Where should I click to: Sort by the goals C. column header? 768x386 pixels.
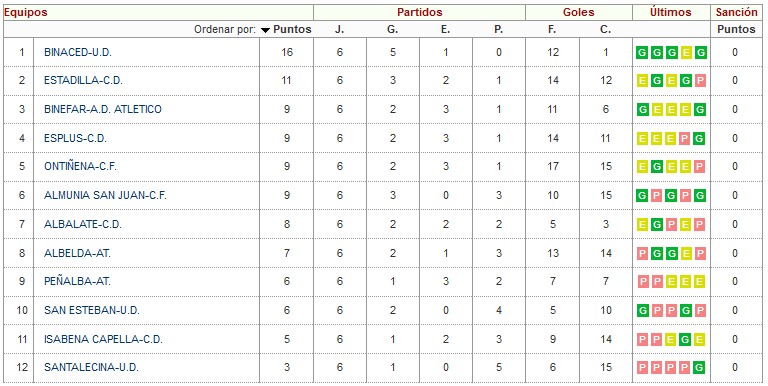(x=605, y=29)
